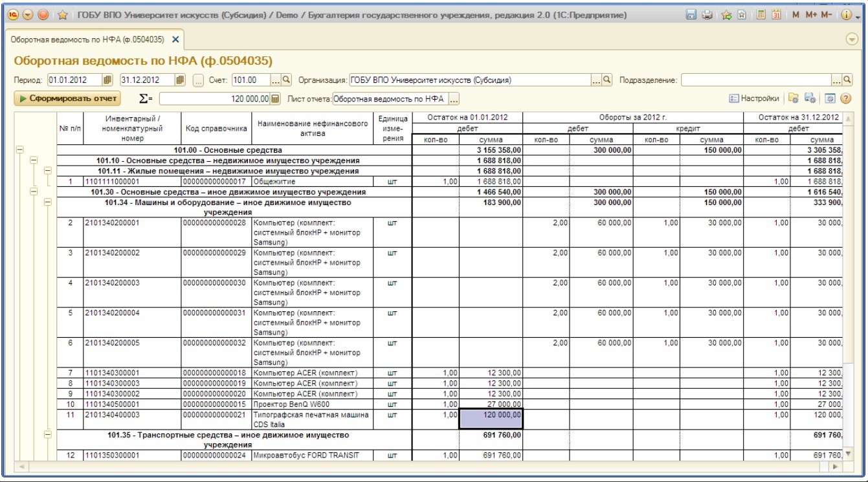Open favorites star in the title bar
Viewport: 868px width, 482px height.
coord(63,14)
